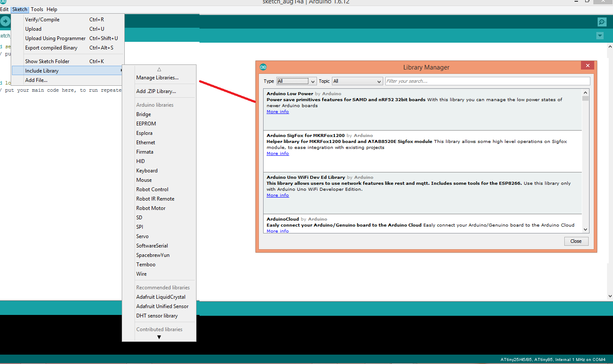The image size is (613, 364).
Task: Open the Tools menu
Action: pos(37,9)
